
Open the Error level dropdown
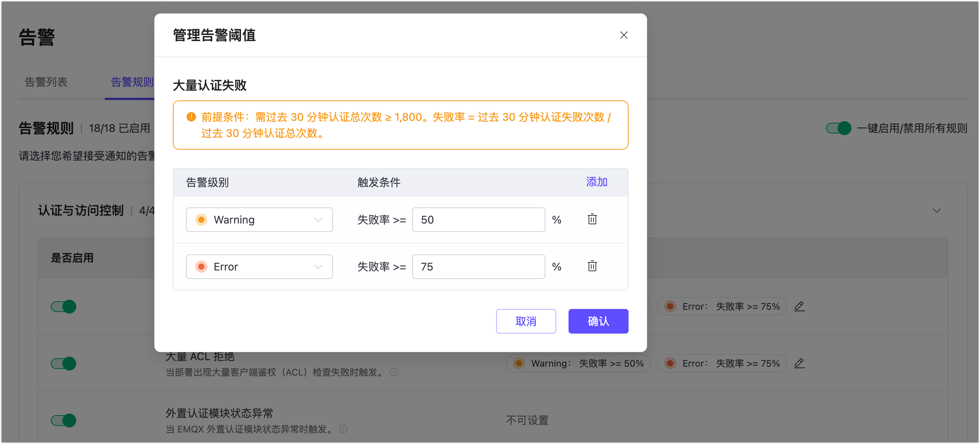coord(259,267)
